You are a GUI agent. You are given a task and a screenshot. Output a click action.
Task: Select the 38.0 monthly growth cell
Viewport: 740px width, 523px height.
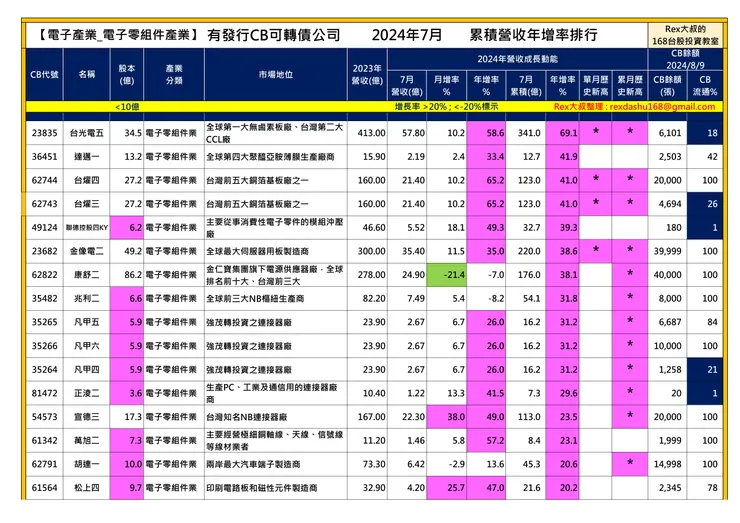pyautogui.click(x=446, y=417)
